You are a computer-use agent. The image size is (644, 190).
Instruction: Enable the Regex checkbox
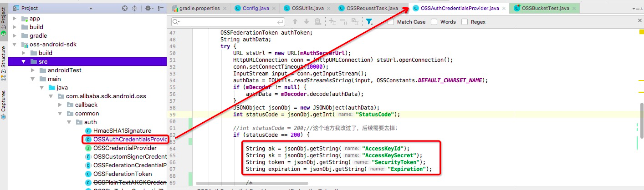tap(465, 22)
